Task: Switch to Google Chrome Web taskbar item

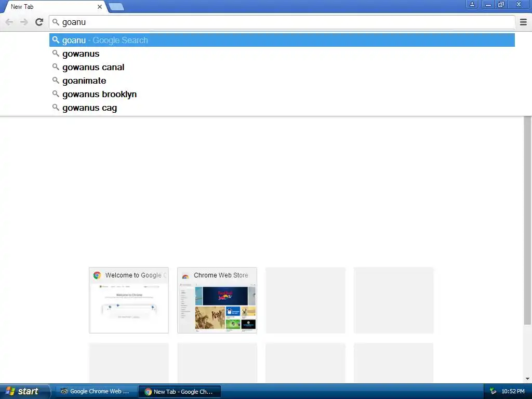Action: [x=96, y=391]
